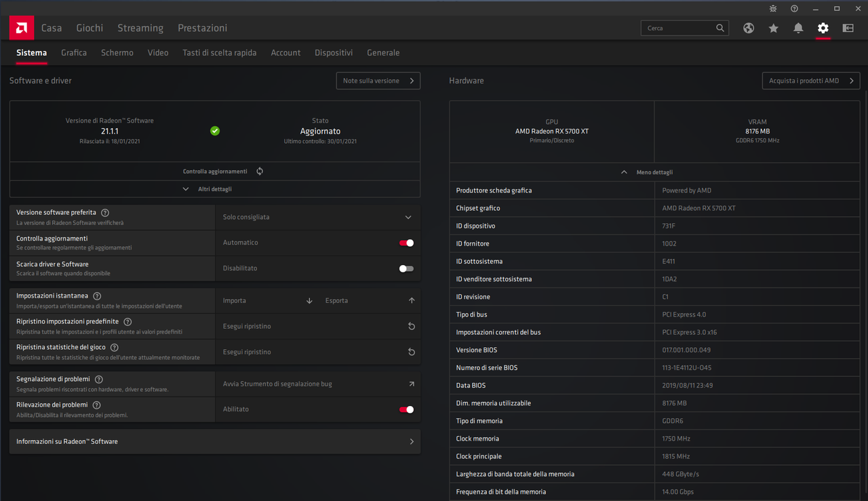Click BIOS serial number 113-1E4112U-O45

(687, 367)
